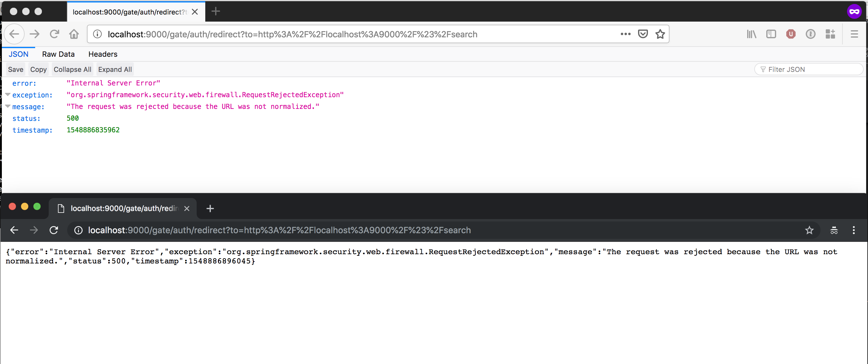Toggle the sidebar icon in Firefox toolbar
The image size is (868, 364).
[x=771, y=34]
